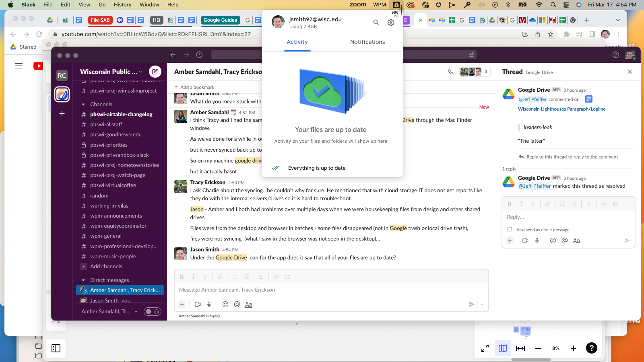Image resolution: width=644 pixels, height=362 pixels.
Task: Insert link in main message composer
Action: 220,277
